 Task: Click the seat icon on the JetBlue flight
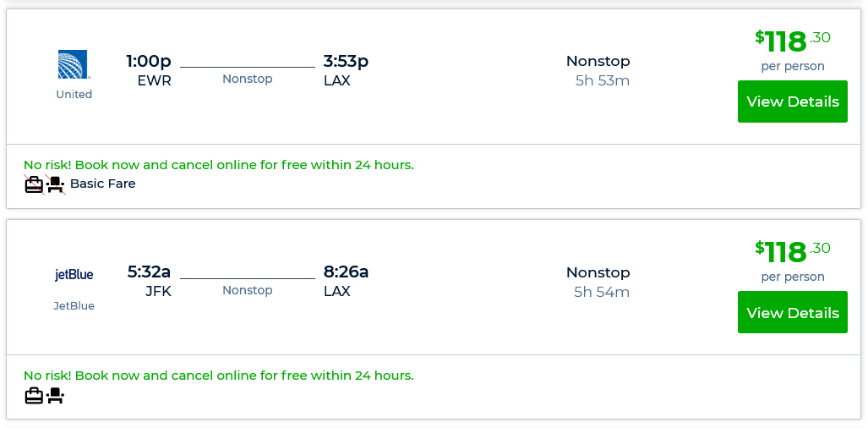pos(56,395)
